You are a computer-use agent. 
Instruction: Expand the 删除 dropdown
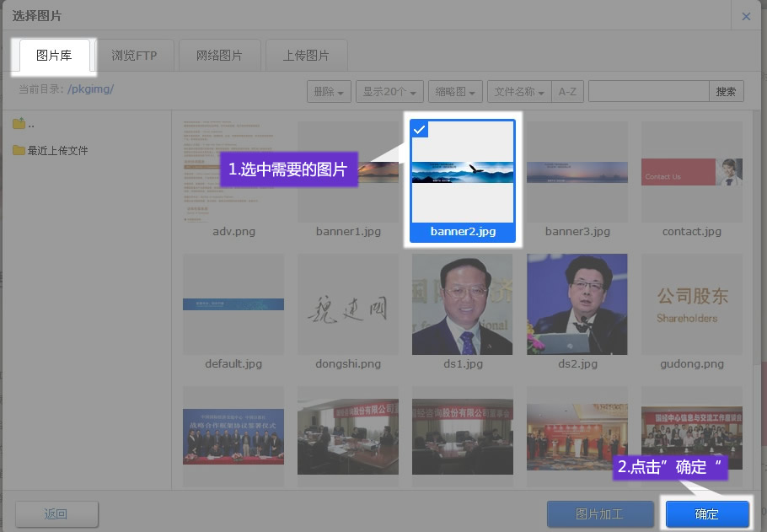[329, 92]
